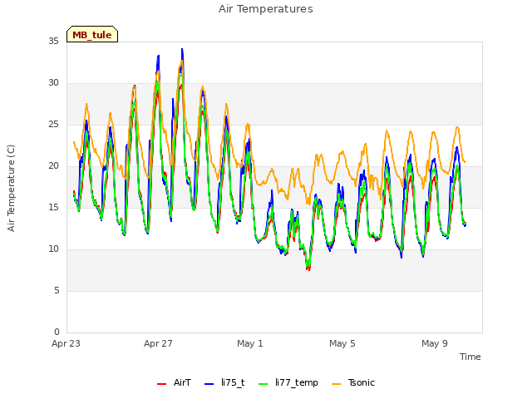Click the 15 y-axis tick label
Screen dimensions: 532x399
tap(53, 207)
